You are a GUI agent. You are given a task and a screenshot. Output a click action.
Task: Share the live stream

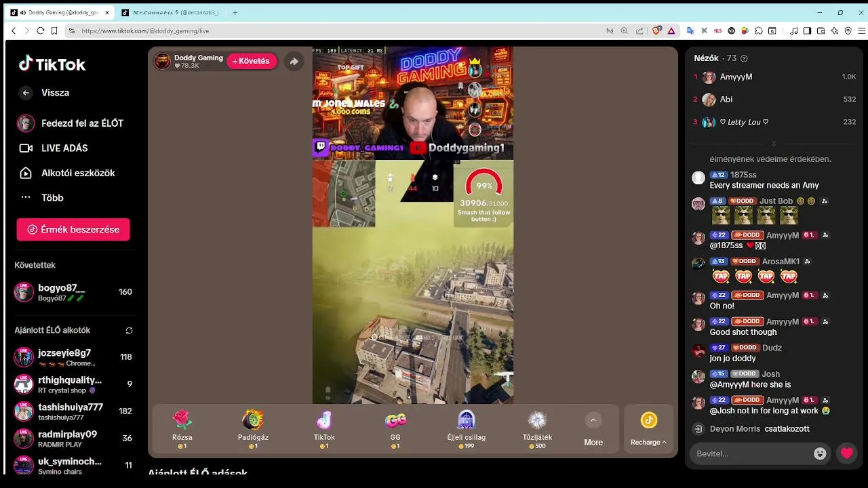294,61
